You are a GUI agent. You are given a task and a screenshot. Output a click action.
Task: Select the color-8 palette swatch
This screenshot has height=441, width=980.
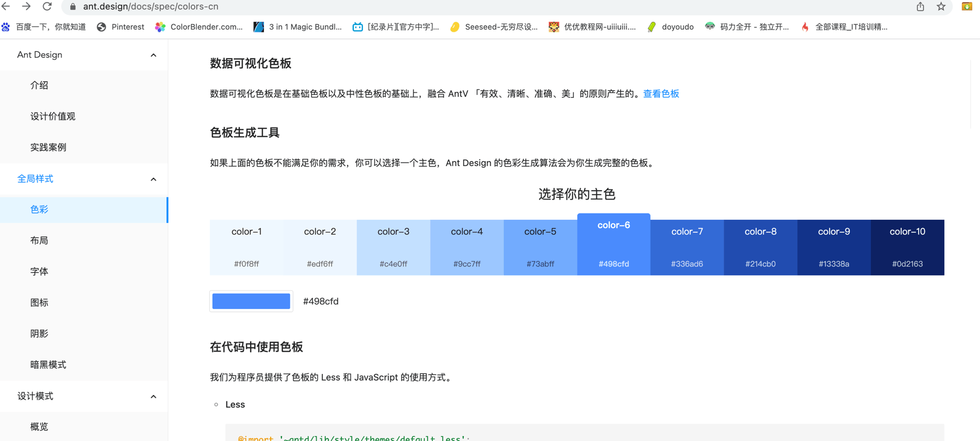coord(760,247)
